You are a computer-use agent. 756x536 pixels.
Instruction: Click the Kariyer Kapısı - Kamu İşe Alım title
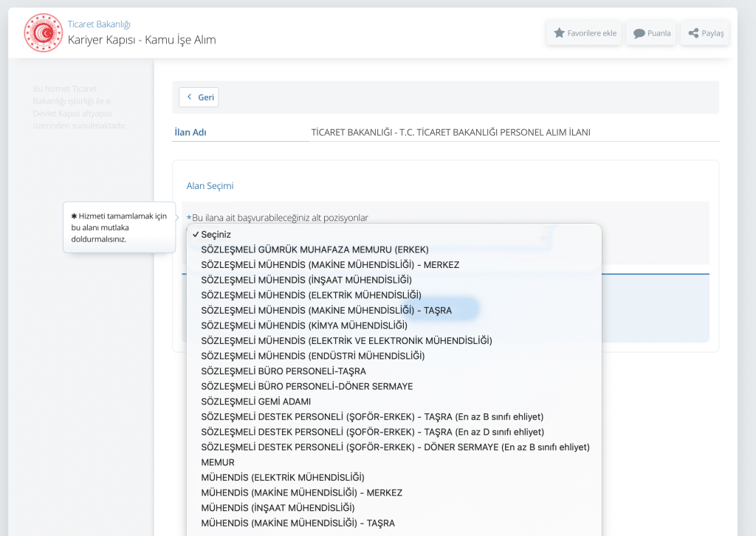(x=142, y=40)
